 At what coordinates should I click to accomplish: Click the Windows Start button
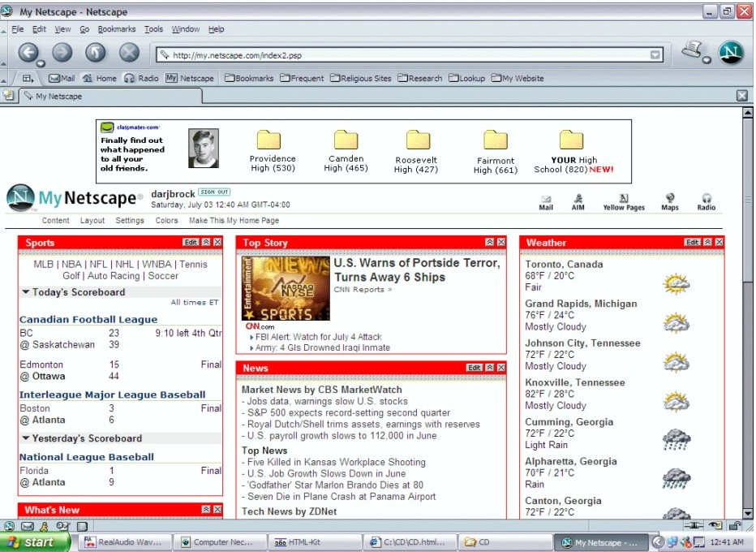pos(35,542)
